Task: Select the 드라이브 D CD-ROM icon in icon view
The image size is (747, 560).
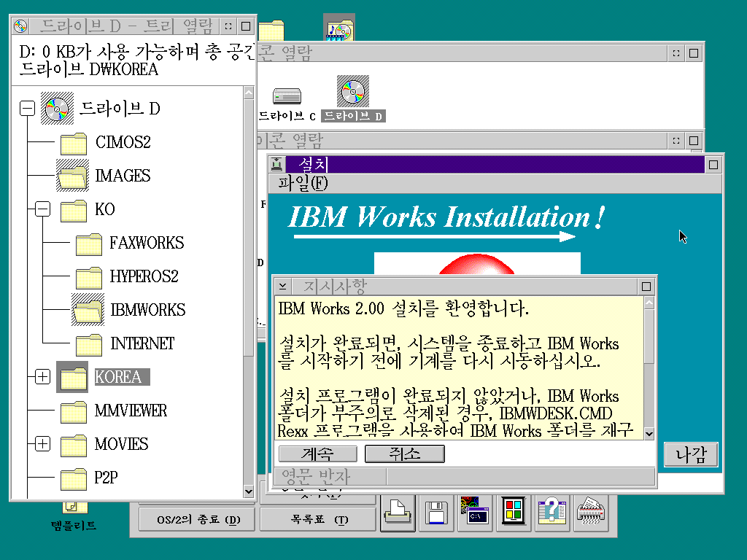Action: tap(353, 91)
